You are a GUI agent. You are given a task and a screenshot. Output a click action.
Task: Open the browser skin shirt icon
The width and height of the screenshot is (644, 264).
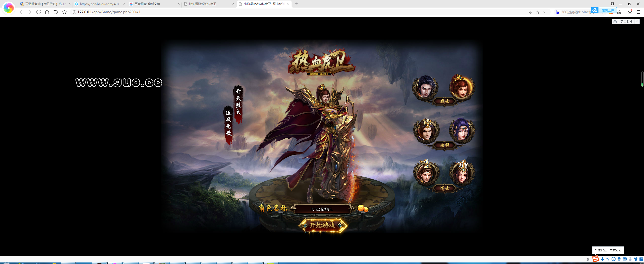(x=612, y=4)
